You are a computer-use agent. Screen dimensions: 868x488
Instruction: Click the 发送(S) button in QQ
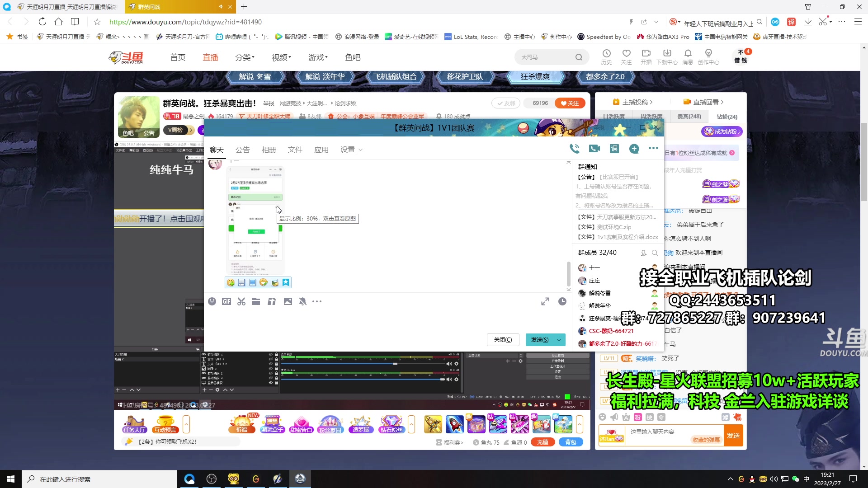pos(540,340)
